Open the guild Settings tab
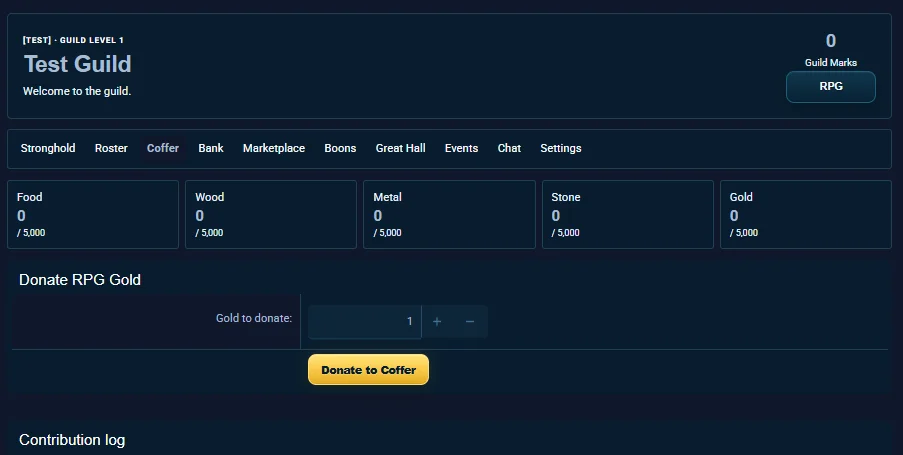The image size is (903, 455). (x=560, y=148)
